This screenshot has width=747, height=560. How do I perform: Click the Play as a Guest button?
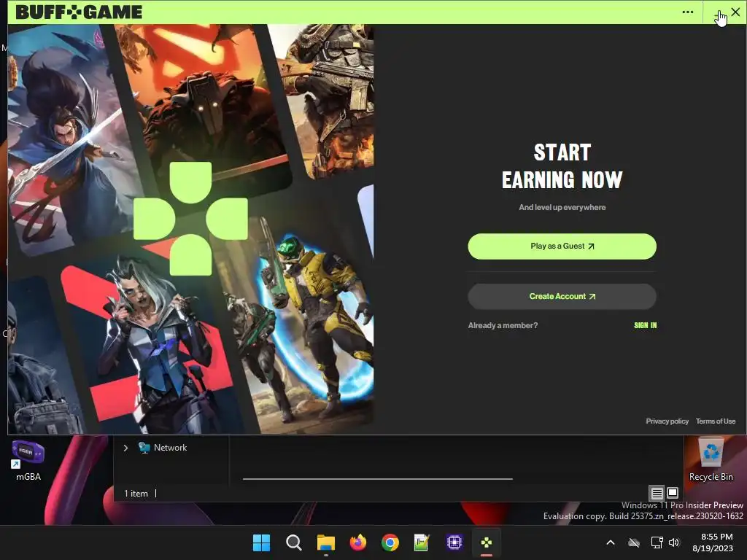pos(562,246)
